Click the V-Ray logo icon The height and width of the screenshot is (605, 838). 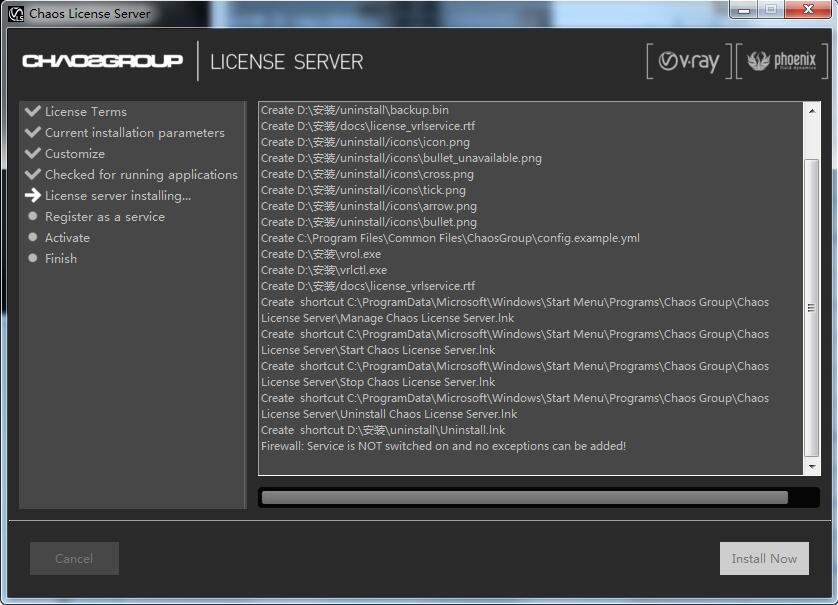[x=688, y=61]
